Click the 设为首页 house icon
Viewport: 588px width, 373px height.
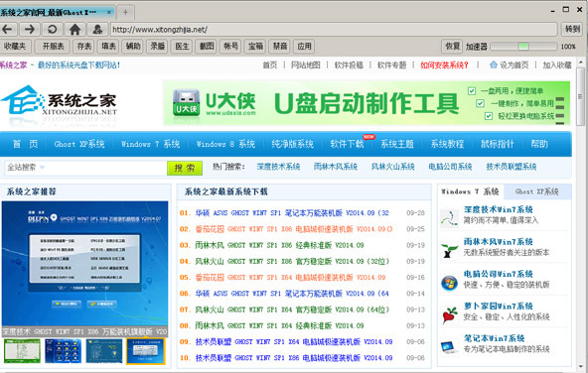coord(494,64)
